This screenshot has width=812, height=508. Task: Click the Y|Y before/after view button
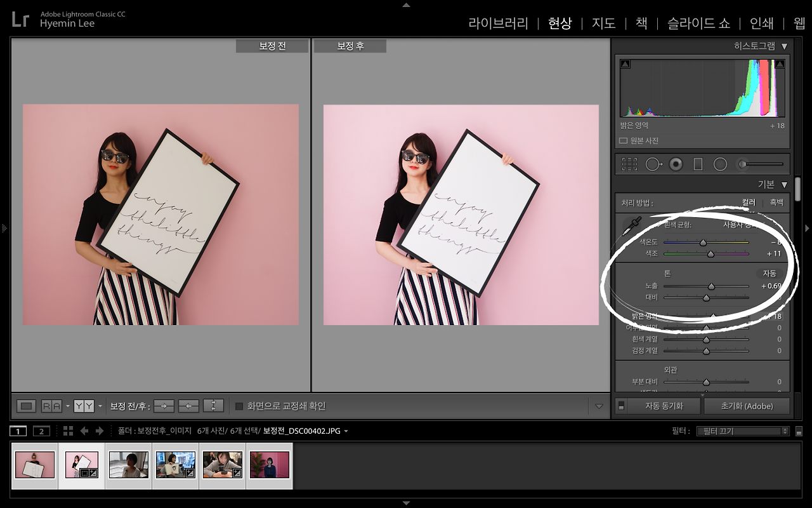pos(84,406)
